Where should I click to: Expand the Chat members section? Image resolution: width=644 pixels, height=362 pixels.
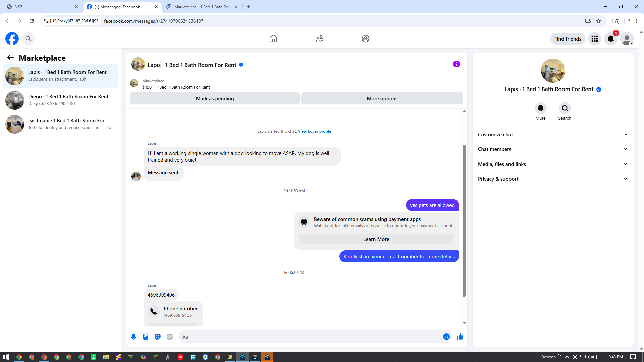[x=553, y=149]
